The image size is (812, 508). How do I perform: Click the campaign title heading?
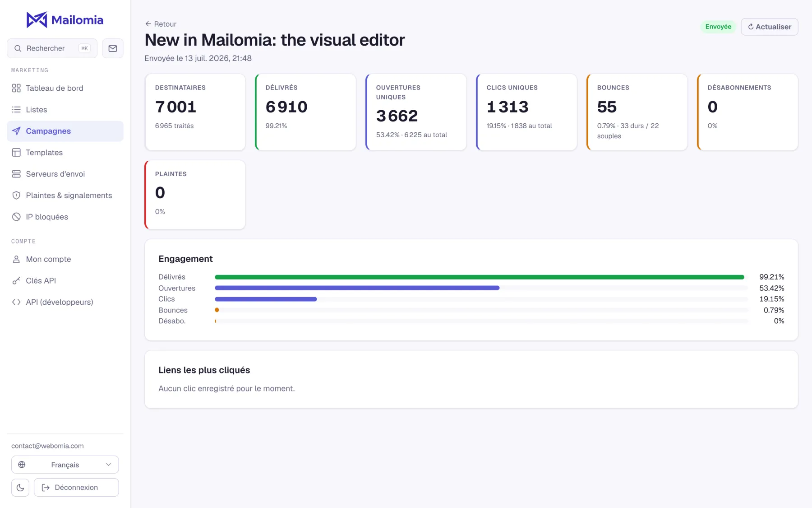(x=275, y=40)
